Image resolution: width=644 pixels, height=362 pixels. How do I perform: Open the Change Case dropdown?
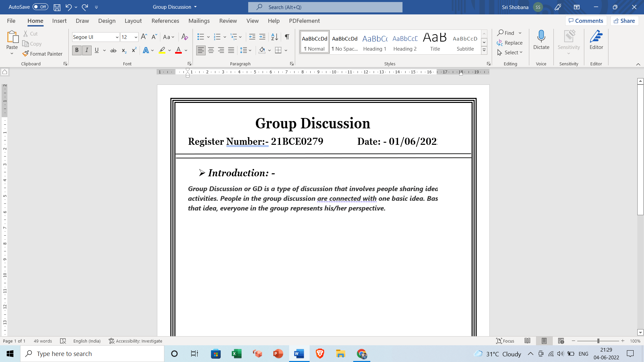tap(169, 37)
